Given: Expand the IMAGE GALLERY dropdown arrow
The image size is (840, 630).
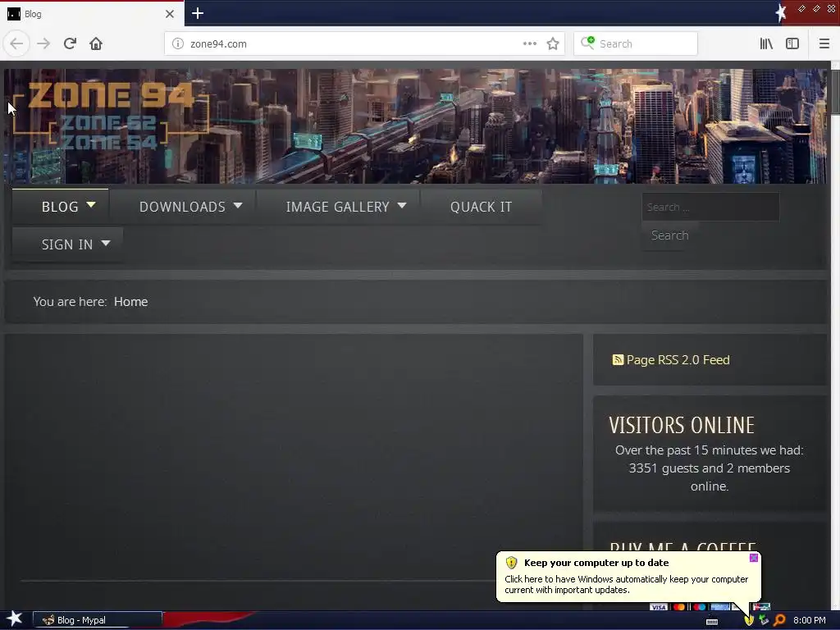Looking at the screenshot, I should 402,205.
